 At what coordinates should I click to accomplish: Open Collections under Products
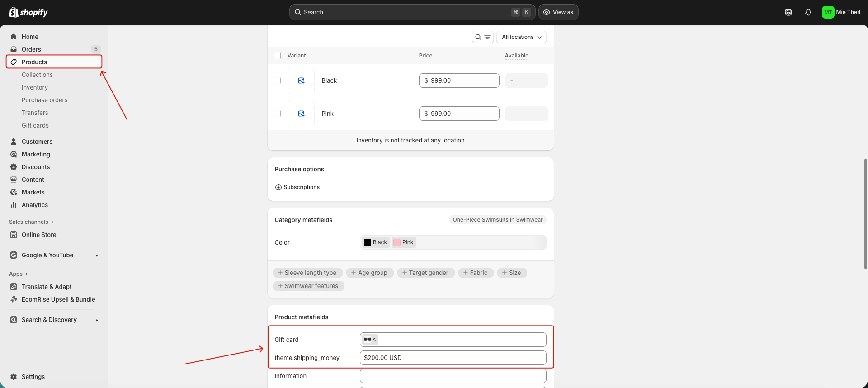(x=37, y=75)
